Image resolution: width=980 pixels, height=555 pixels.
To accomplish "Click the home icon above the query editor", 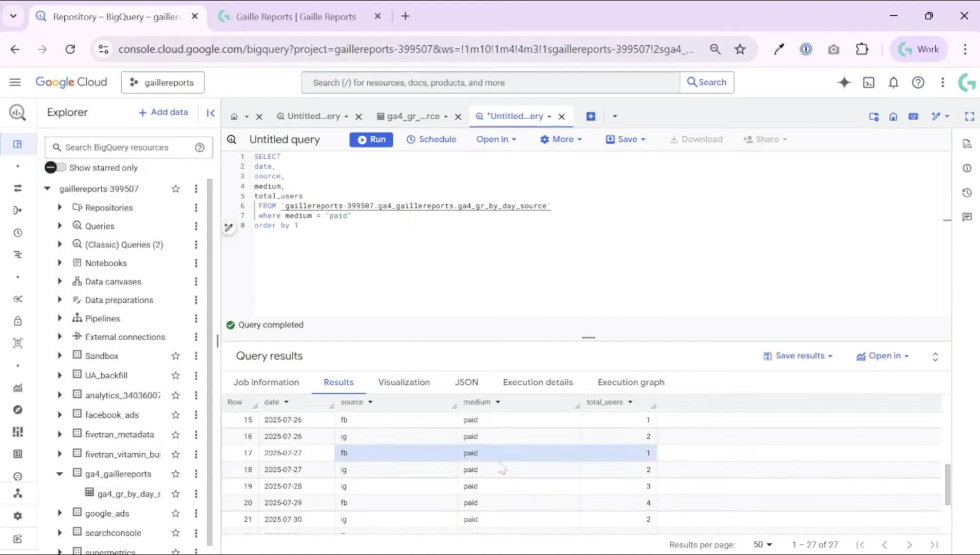I will (x=893, y=116).
